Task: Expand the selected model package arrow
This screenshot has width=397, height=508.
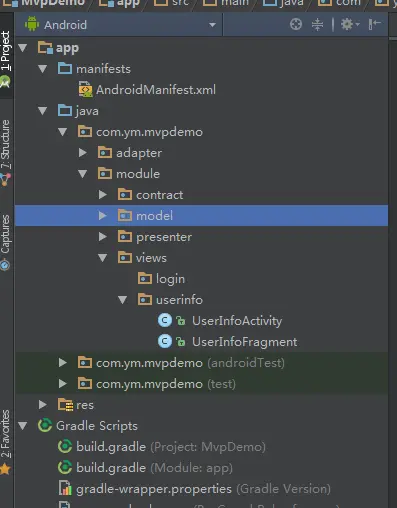Action: (x=103, y=216)
